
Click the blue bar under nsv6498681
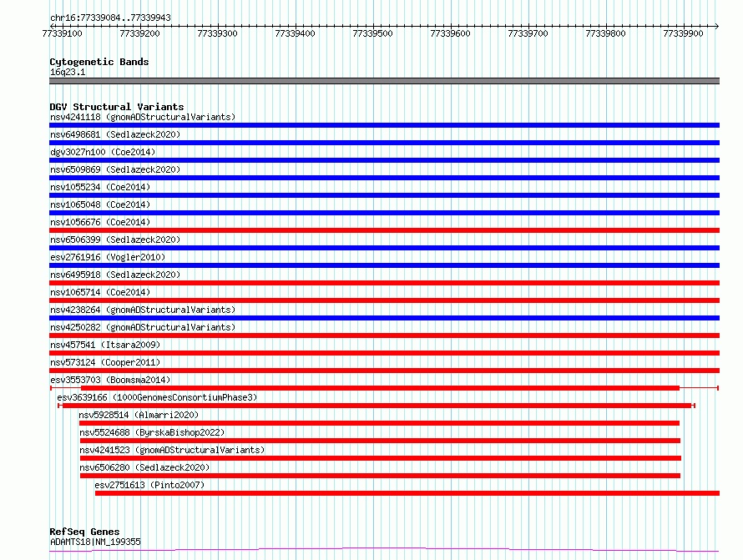(384, 143)
